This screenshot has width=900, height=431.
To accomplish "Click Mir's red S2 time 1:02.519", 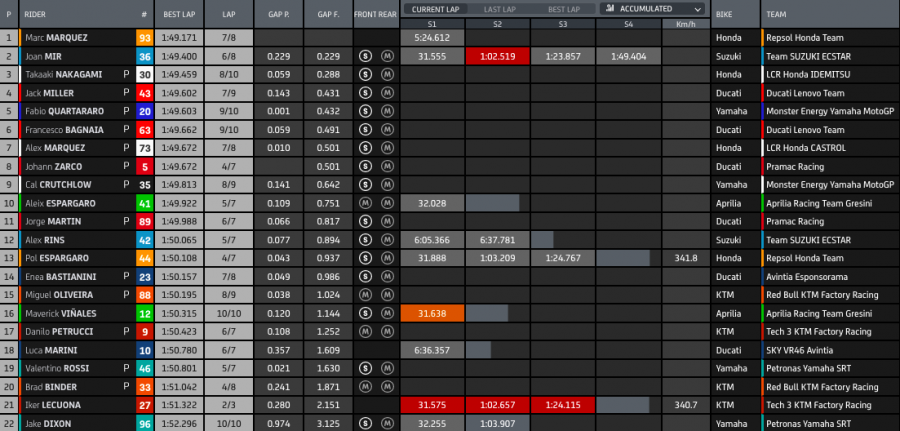I will point(497,56).
